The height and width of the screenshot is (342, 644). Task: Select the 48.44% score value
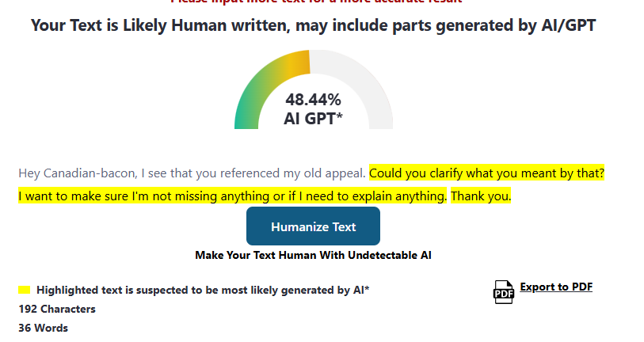pos(313,100)
